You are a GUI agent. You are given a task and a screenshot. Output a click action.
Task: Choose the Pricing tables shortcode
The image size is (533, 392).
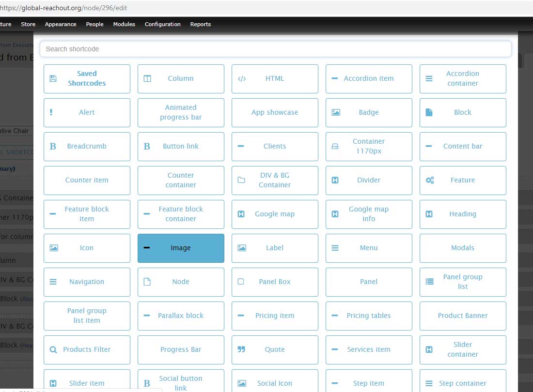click(369, 316)
